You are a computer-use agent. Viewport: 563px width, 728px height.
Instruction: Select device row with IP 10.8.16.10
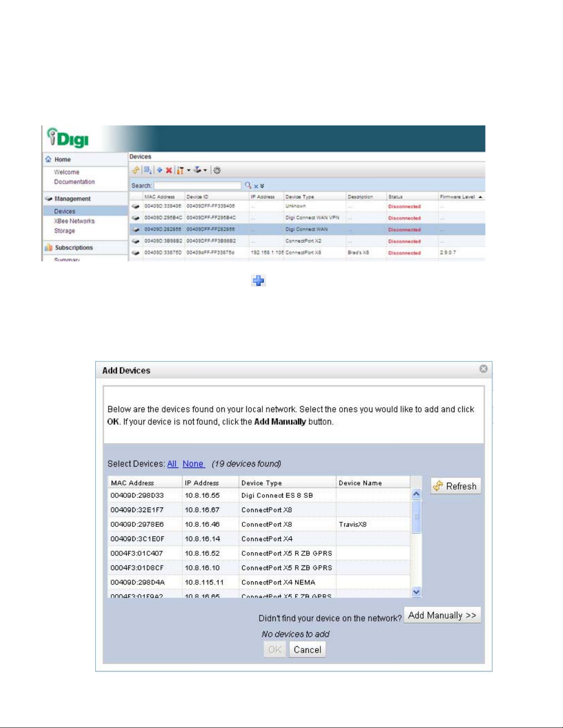coord(259,568)
